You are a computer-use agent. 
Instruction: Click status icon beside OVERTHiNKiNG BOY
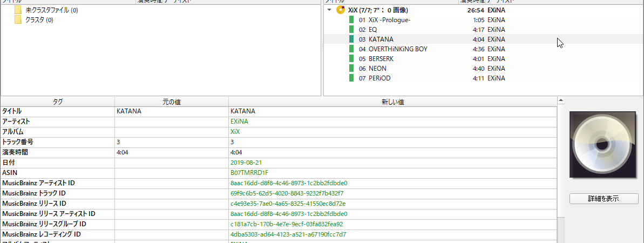click(351, 49)
